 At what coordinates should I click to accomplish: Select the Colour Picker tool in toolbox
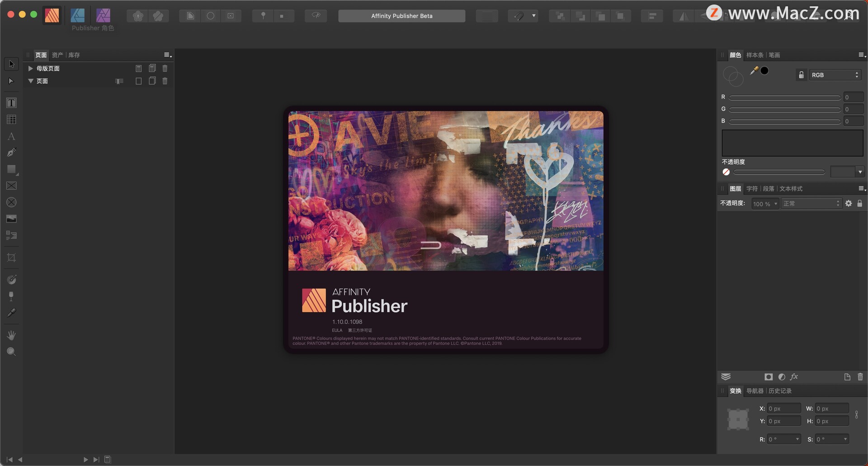11,313
